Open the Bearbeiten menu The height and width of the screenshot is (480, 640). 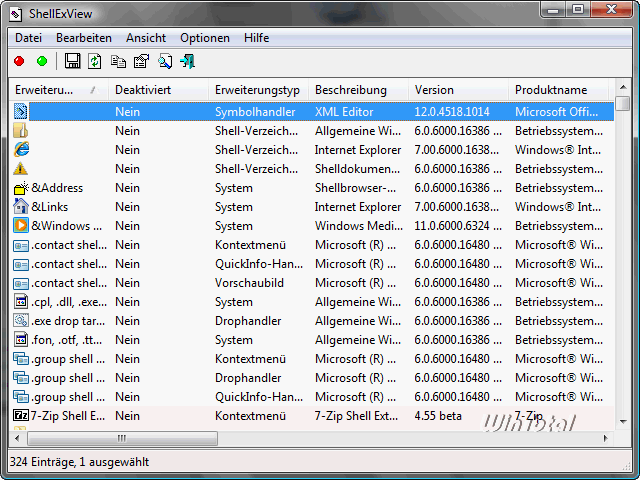[x=84, y=38]
